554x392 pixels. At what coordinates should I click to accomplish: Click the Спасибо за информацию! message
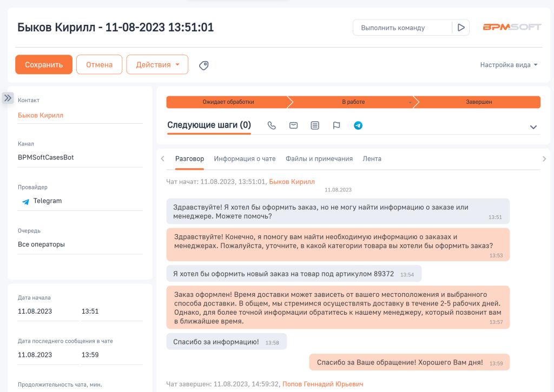[227, 342]
